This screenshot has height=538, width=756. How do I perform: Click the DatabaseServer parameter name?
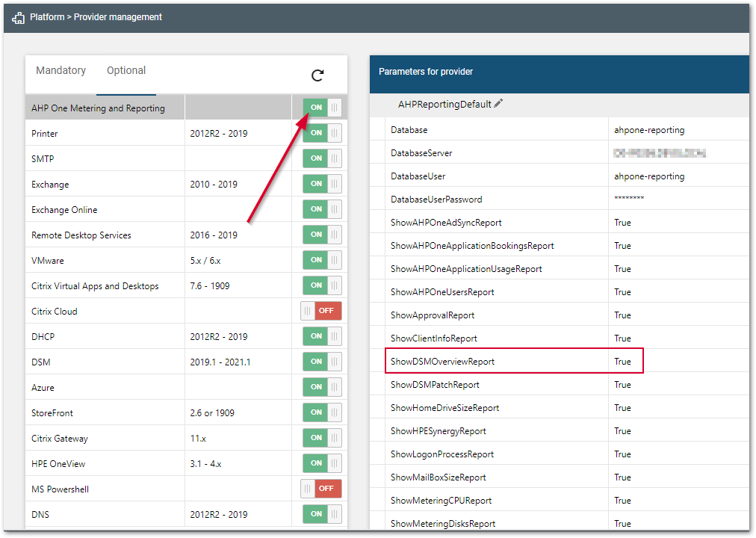click(x=421, y=153)
